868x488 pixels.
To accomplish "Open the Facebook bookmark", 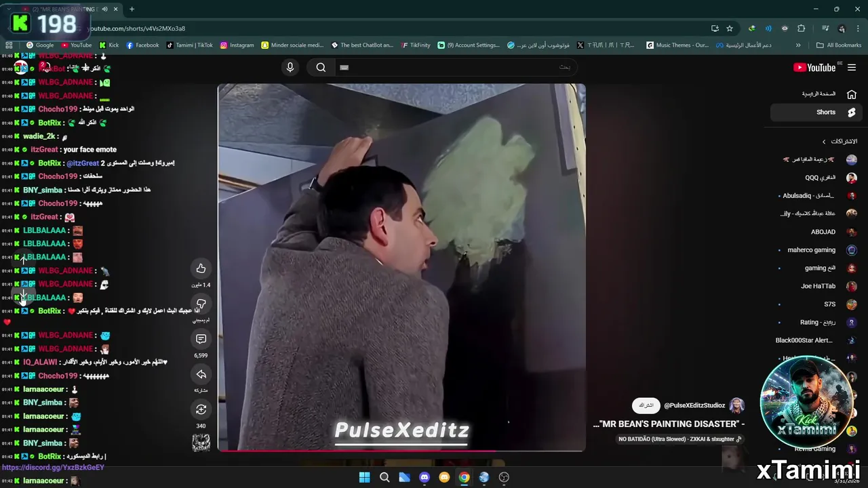I will [x=142, y=45].
